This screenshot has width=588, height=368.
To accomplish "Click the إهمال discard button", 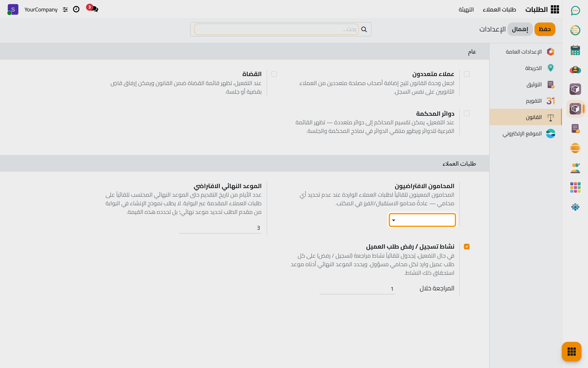I will point(520,29).
